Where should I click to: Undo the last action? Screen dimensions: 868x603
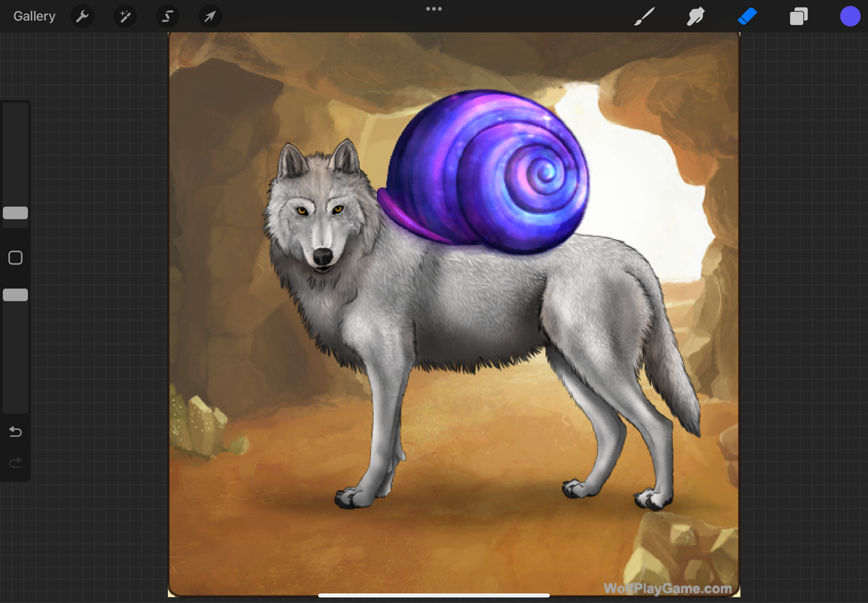tap(16, 431)
